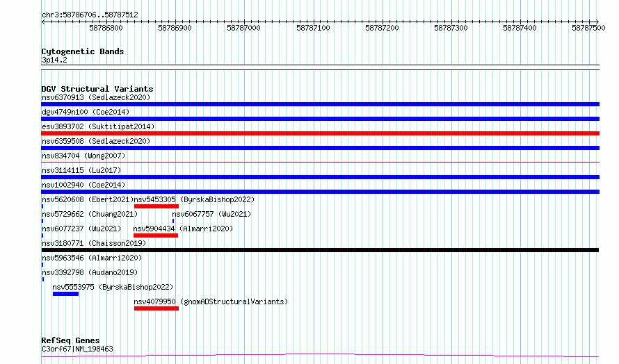This screenshot has width=619, height=364.
Task: Click the left arrowhead of the ruler
Action: point(43,22)
